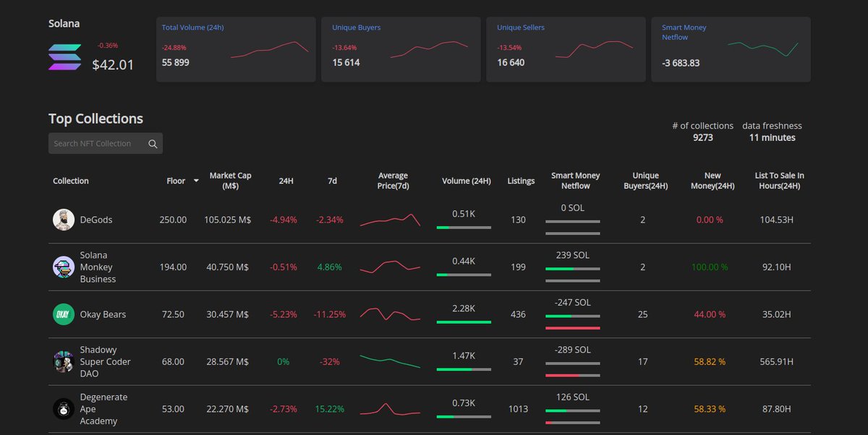Screen dimensions: 868x435
Task: Click the 100.00 % new money value
Action: coord(710,267)
